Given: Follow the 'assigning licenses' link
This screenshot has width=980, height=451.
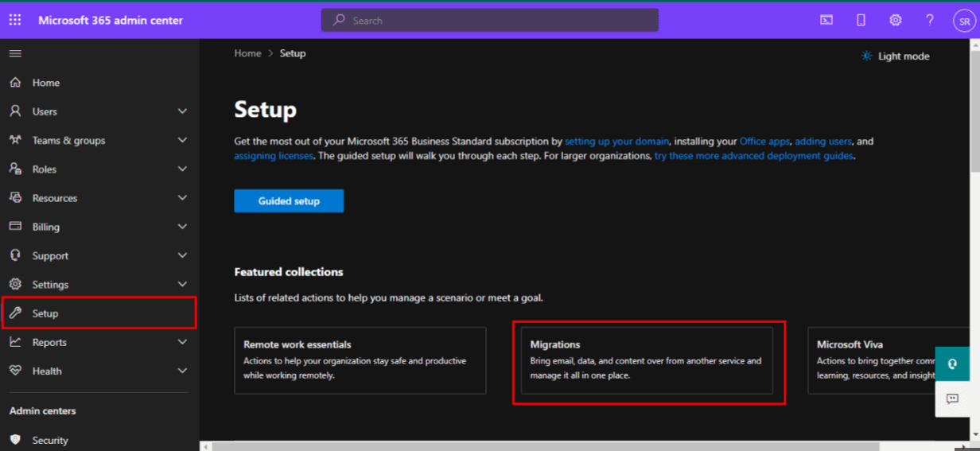Looking at the screenshot, I should pos(274,156).
